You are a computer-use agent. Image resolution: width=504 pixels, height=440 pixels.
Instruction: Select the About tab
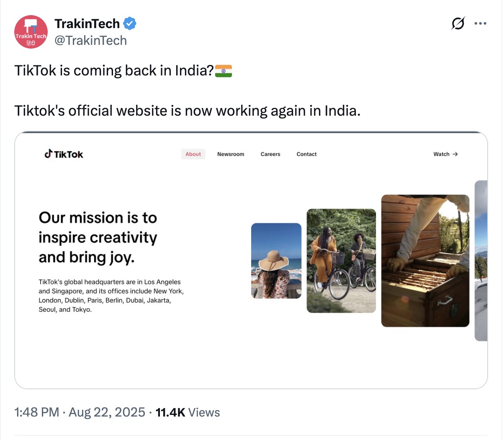click(x=193, y=154)
